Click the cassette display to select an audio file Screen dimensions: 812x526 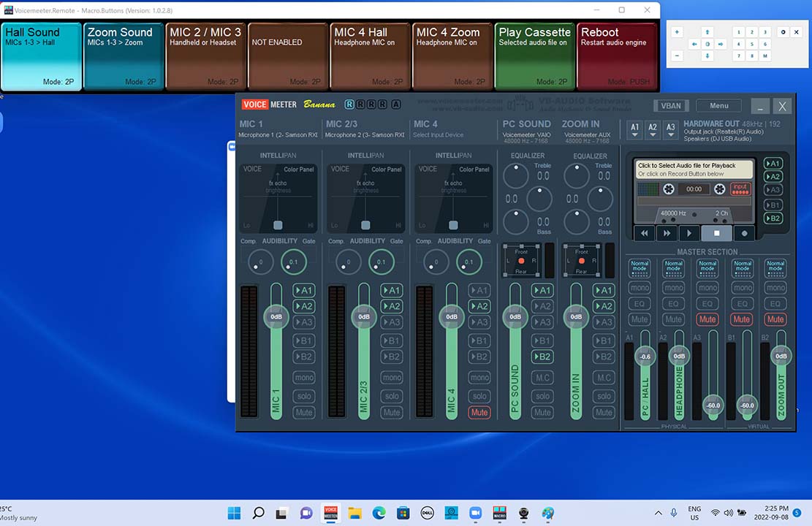point(694,169)
